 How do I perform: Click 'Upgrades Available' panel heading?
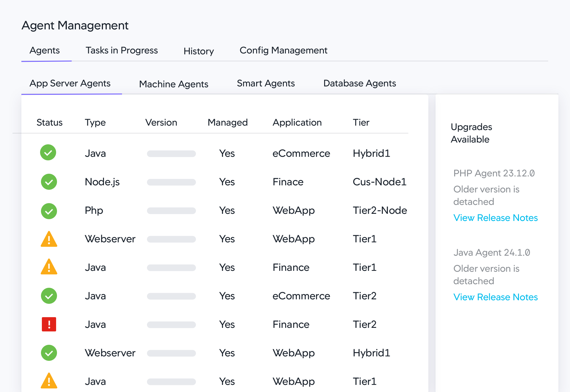471,133
